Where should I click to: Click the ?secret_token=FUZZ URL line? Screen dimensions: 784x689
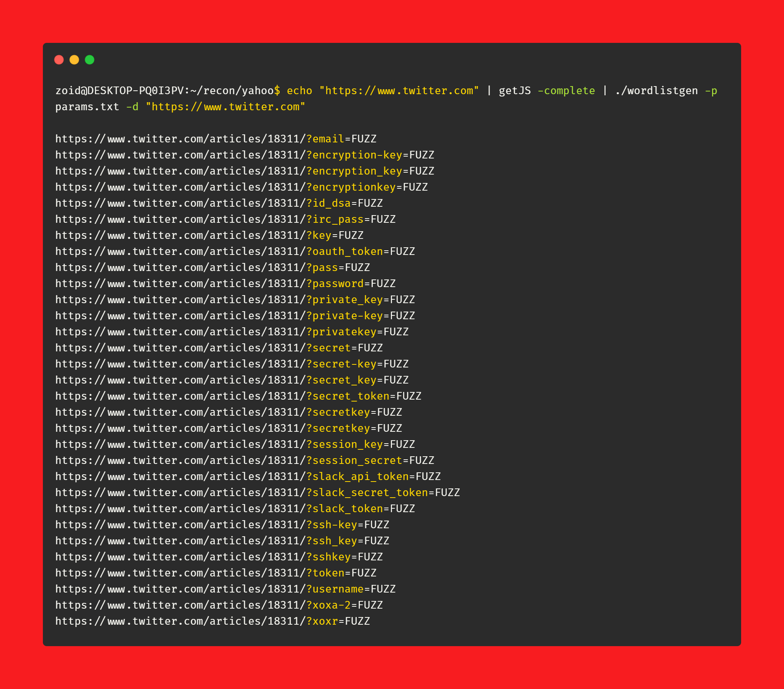pyautogui.click(x=238, y=396)
